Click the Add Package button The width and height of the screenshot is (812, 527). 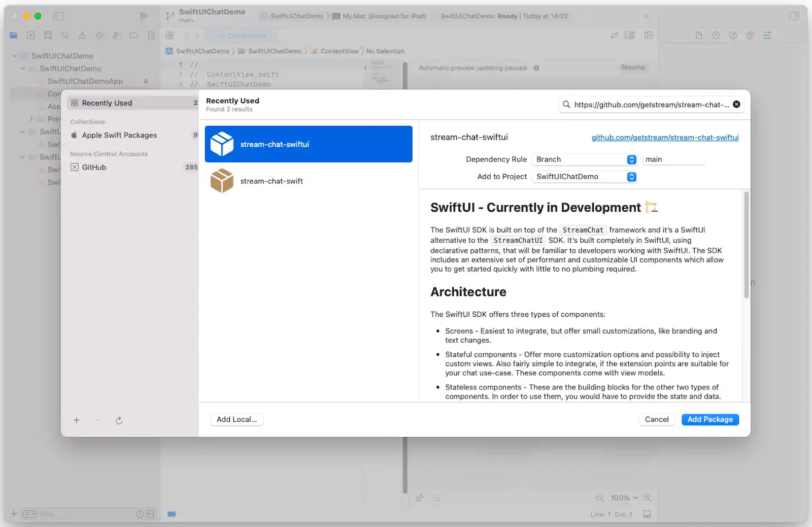click(710, 419)
